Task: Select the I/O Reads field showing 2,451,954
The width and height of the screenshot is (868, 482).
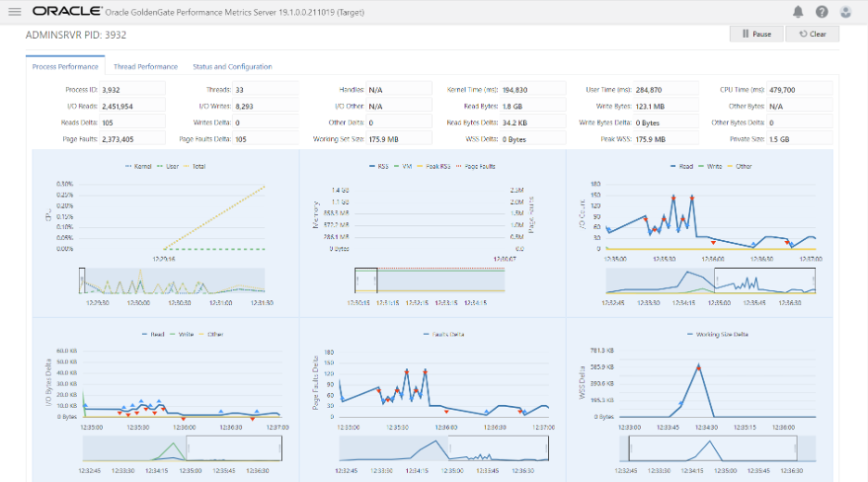Action: point(133,106)
